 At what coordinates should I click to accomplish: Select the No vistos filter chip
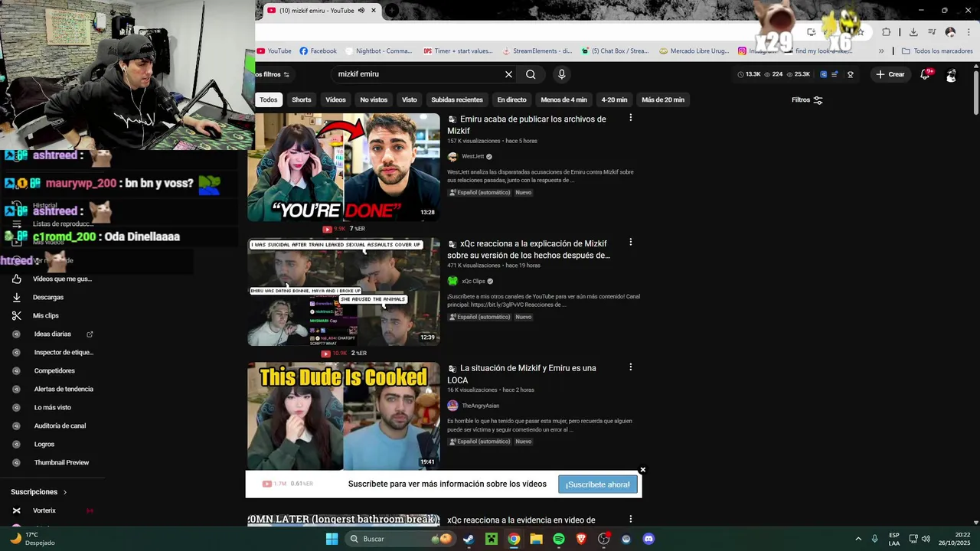coord(374,99)
